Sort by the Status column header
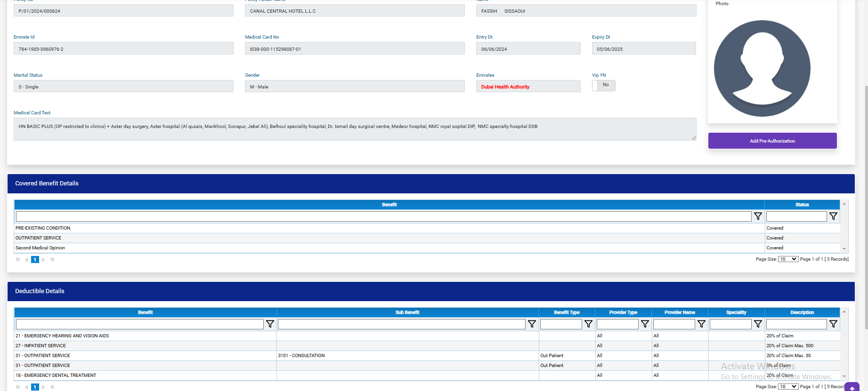The height and width of the screenshot is (391, 868). click(x=802, y=205)
